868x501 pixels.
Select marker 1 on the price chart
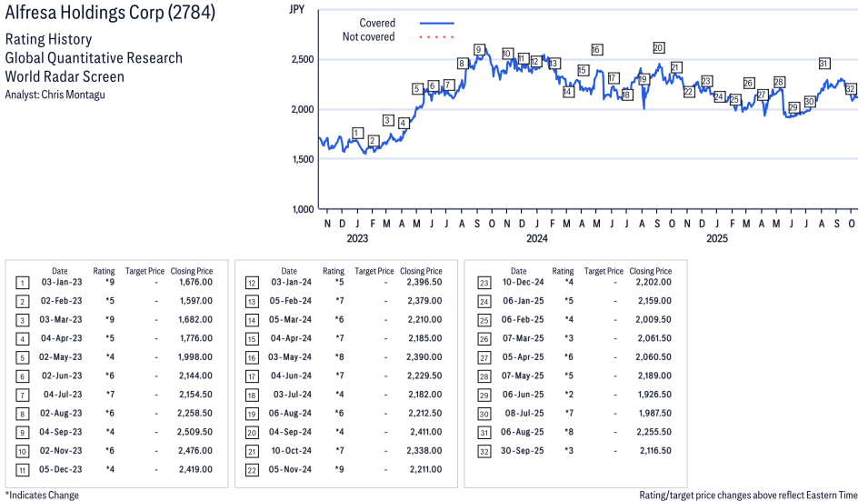(x=357, y=133)
